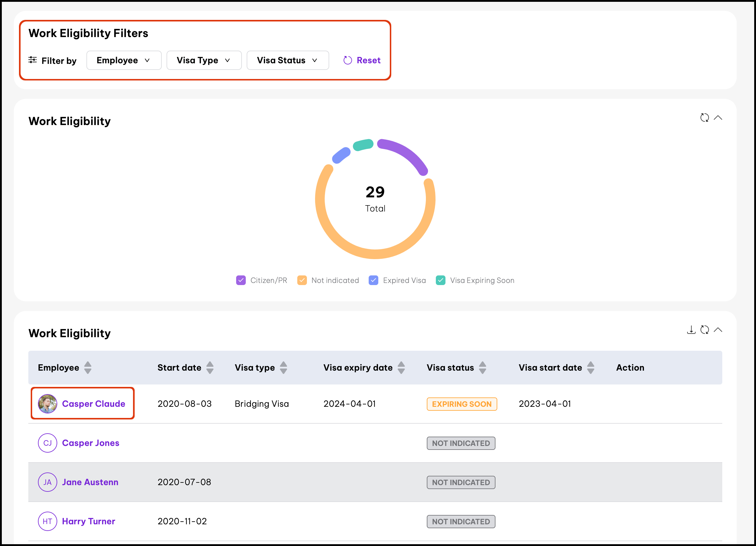Sort by Start date column arrows
This screenshot has width=756, height=546.
[x=210, y=368]
